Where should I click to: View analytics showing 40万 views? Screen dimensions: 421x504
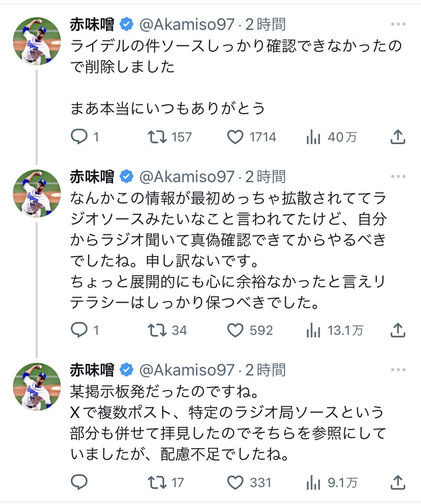point(314,137)
